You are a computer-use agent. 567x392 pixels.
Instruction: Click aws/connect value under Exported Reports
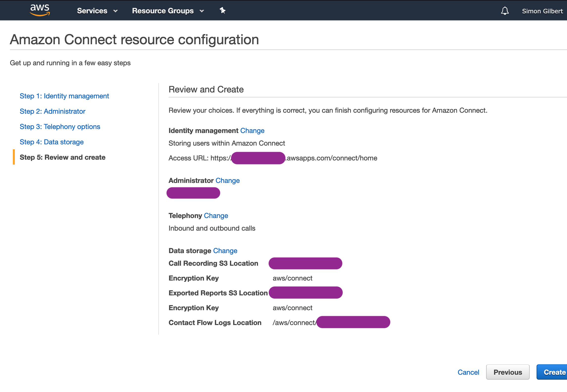293,308
